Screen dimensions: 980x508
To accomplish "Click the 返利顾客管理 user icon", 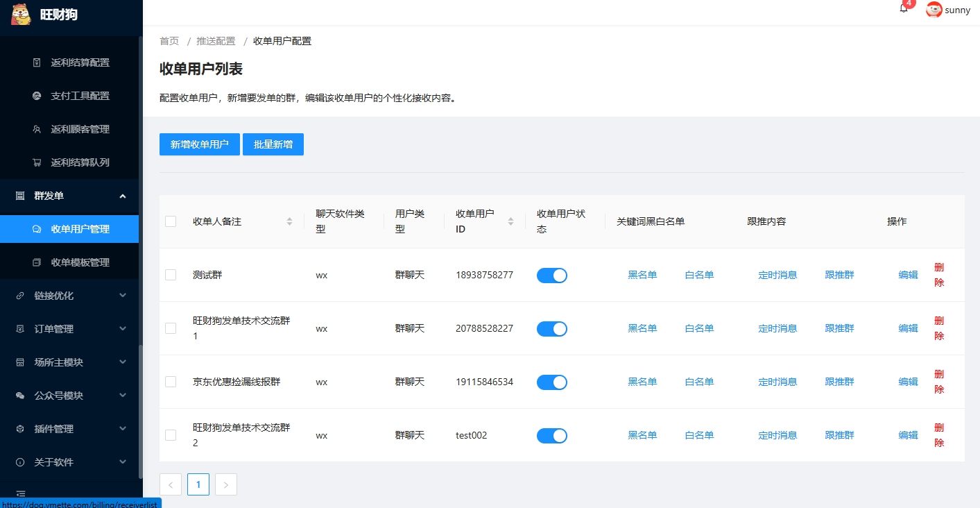I will [x=37, y=129].
